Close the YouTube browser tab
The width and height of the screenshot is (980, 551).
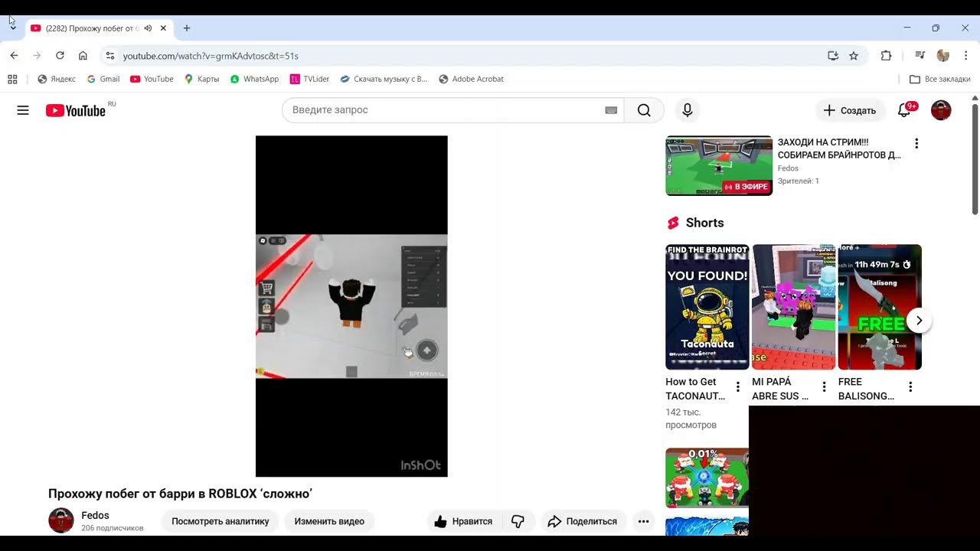coord(163,28)
